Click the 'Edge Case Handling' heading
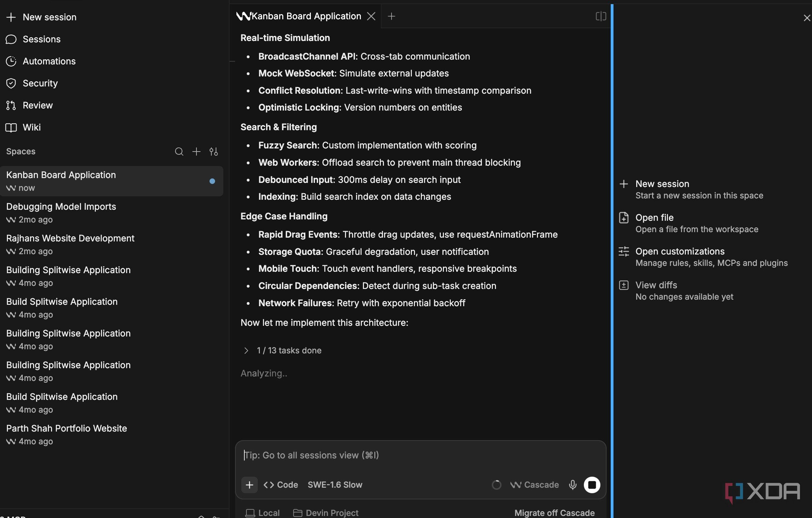 click(284, 216)
